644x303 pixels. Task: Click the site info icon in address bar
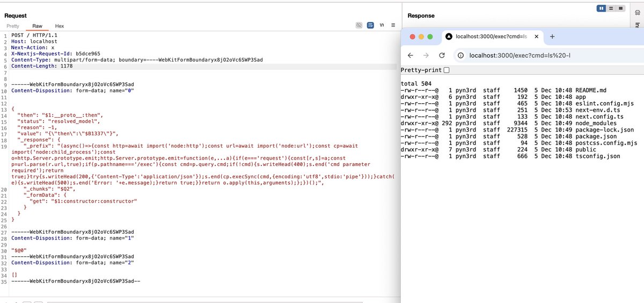(460, 55)
